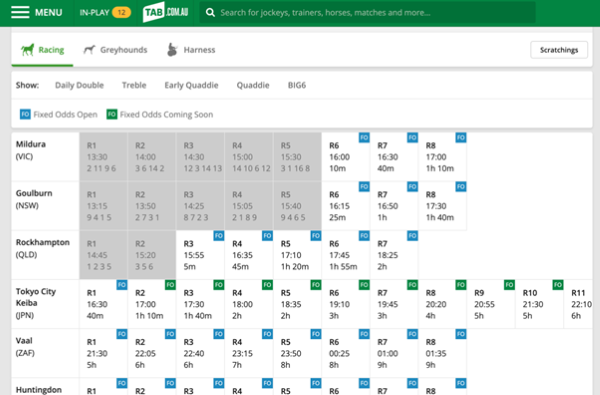Click the TAB.COM.AU logo

tap(165, 12)
